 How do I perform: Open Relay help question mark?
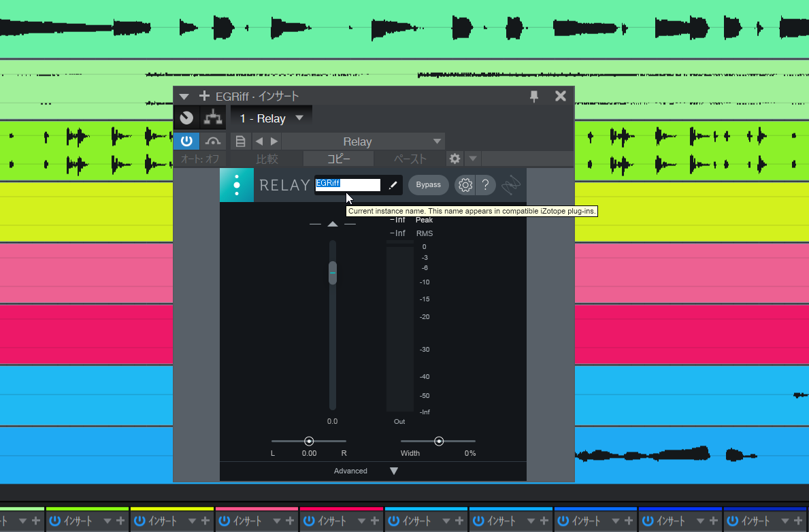pos(486,185)
